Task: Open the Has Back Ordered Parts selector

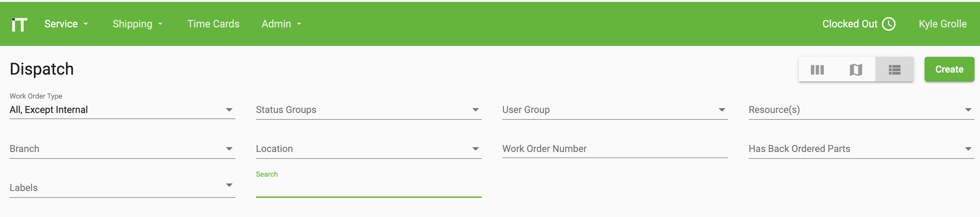Action: coord(968,149)
